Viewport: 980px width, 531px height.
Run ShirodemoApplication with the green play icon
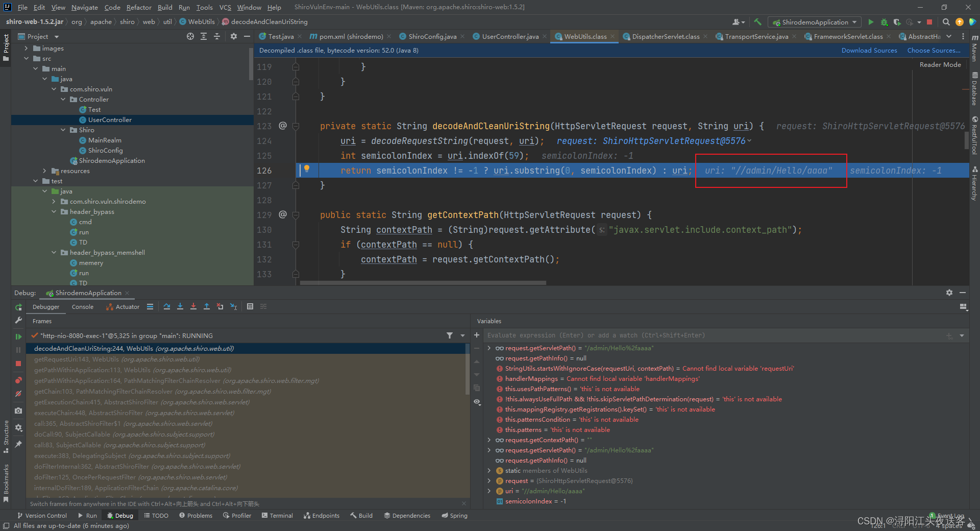coord(871,22)
